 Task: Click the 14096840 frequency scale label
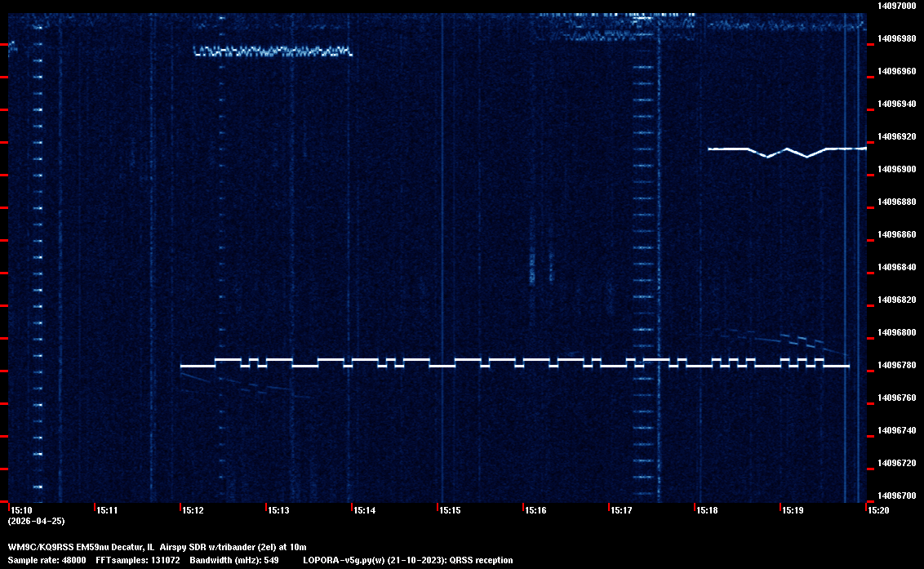pos(896,267)
